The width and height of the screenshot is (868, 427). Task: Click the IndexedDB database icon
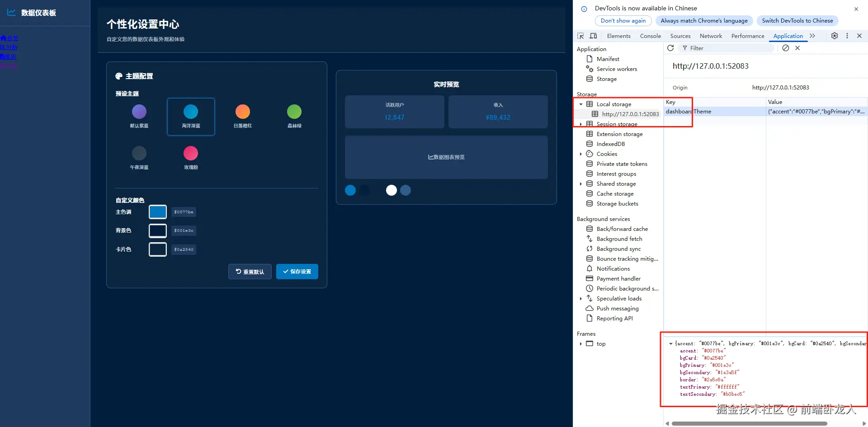pyautogui.click(x=590, y=144)
